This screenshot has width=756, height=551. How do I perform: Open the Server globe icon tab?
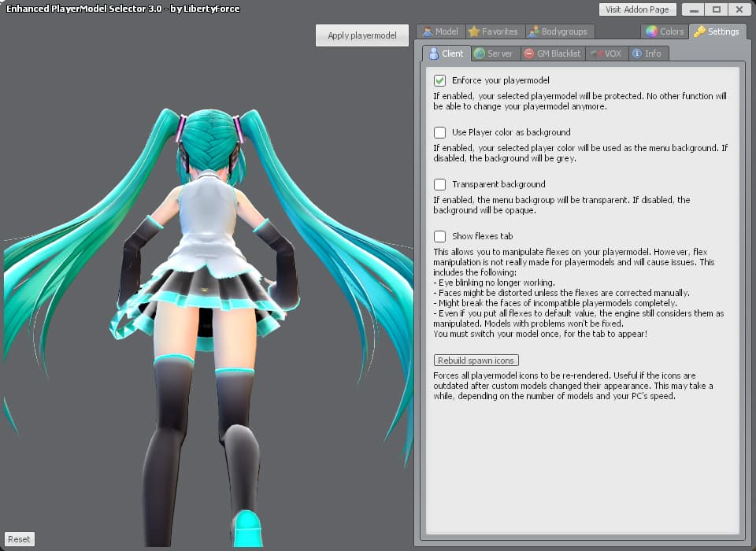coord(480,54)
